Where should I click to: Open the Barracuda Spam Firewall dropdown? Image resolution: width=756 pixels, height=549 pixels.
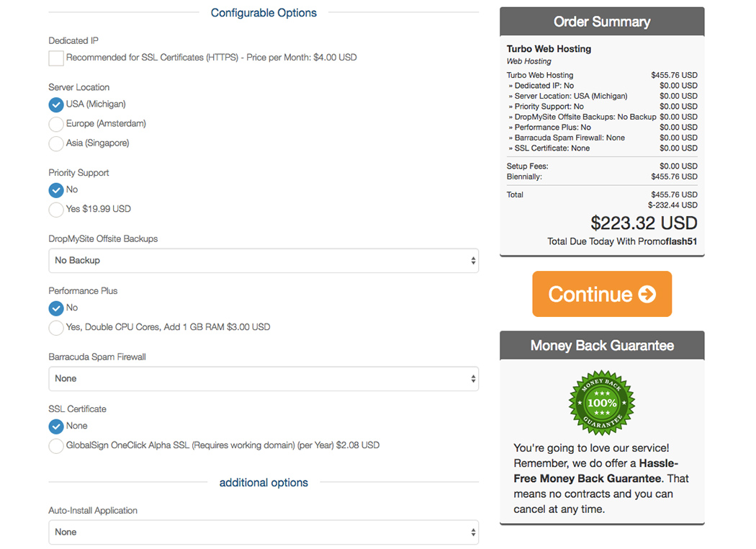264,379
